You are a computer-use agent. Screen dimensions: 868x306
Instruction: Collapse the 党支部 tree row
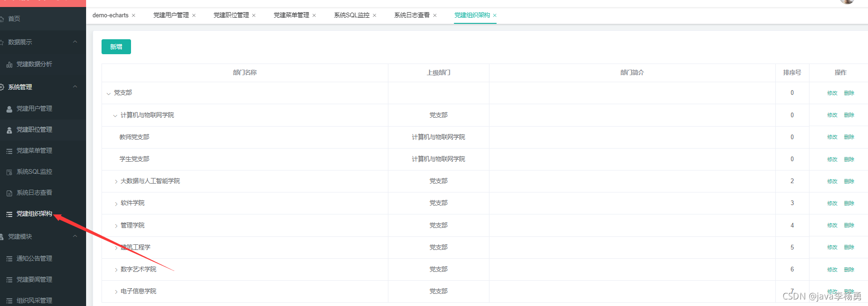109,93
